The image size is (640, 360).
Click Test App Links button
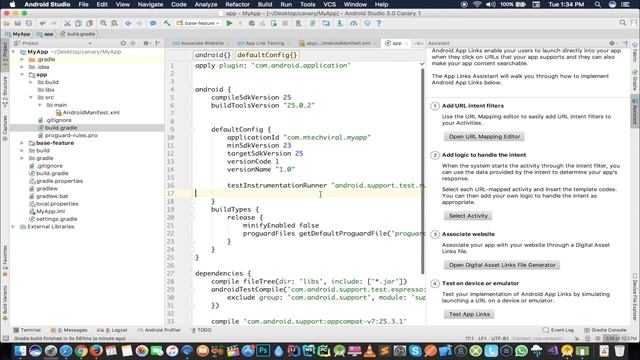coord(469,314)
